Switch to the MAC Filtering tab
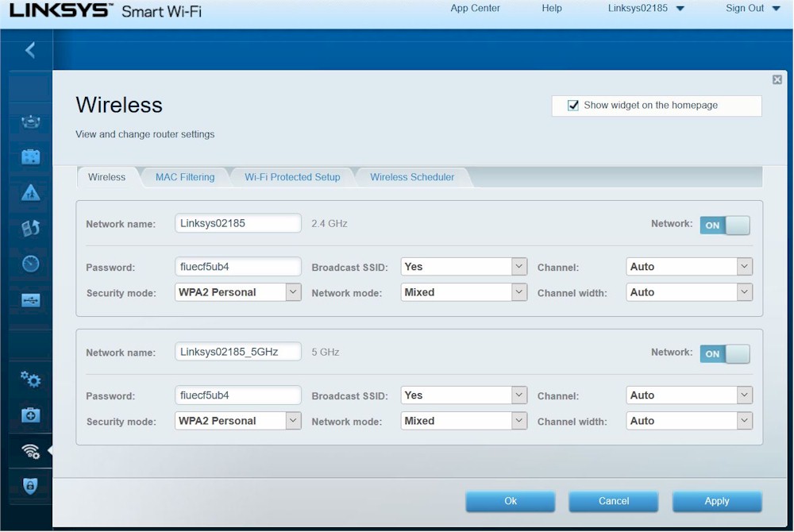 pyautogui.click(x=185, y=177)
